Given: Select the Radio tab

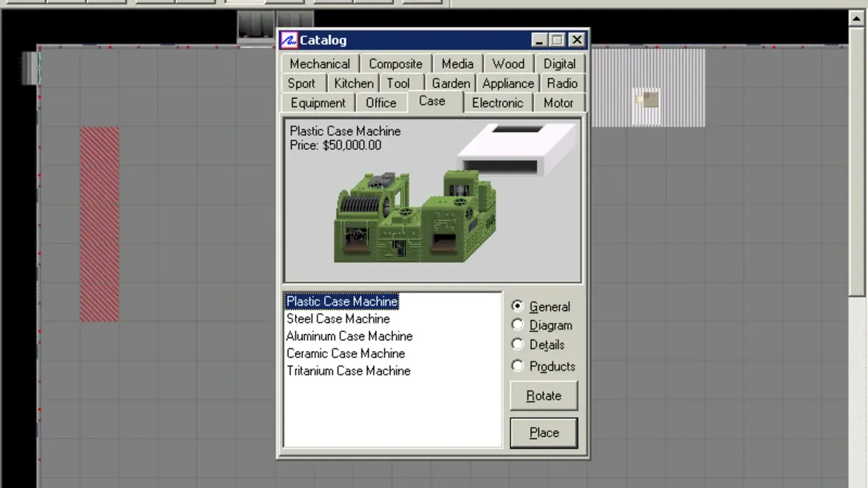Looking at the screenshot, I should pos(563,83).
